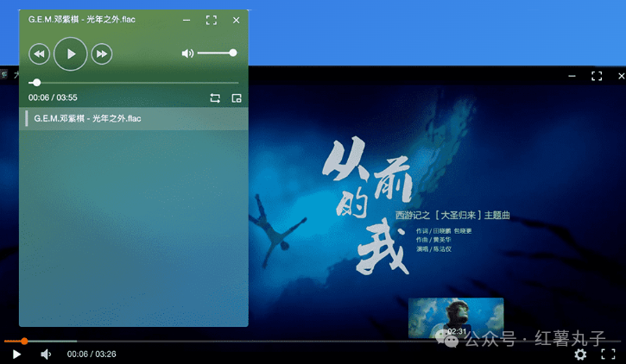Skip to next track in music player
The height and width of the screenshot is (364, 626).
[102, 53]
